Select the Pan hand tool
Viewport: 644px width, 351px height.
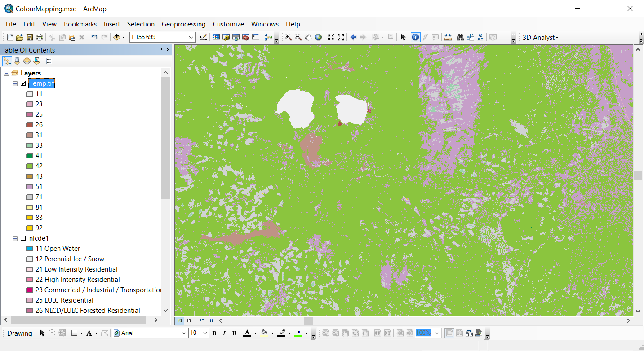pyautogui.click(x=308, y=37)
